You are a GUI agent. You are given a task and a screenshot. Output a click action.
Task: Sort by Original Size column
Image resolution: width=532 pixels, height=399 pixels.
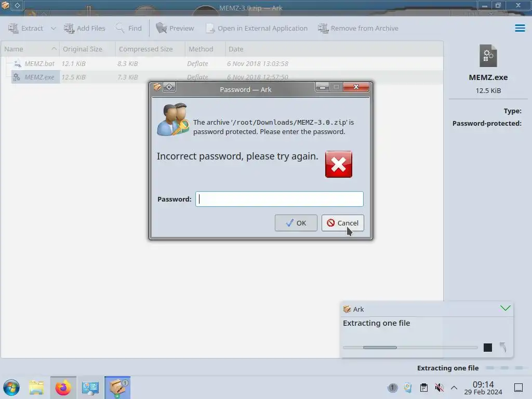tap(87, 49)
